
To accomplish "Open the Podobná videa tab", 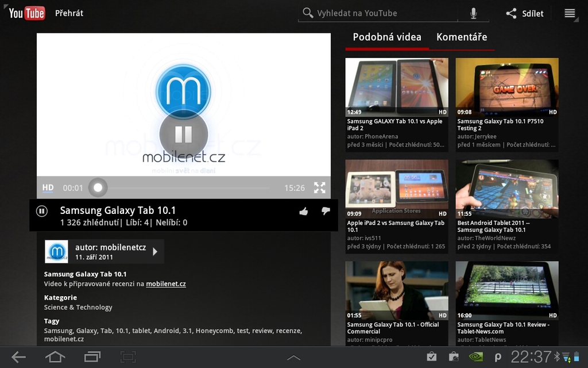I will [385, 36].
